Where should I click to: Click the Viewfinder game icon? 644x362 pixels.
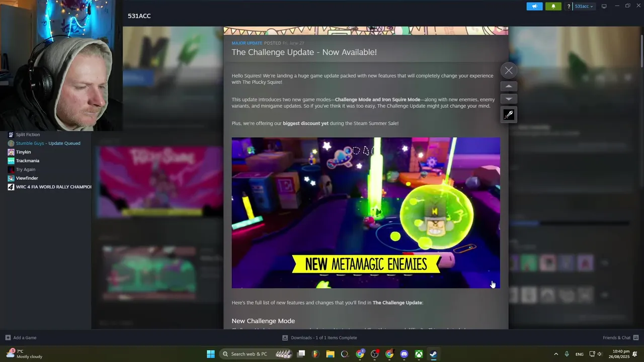pos(11,178)
